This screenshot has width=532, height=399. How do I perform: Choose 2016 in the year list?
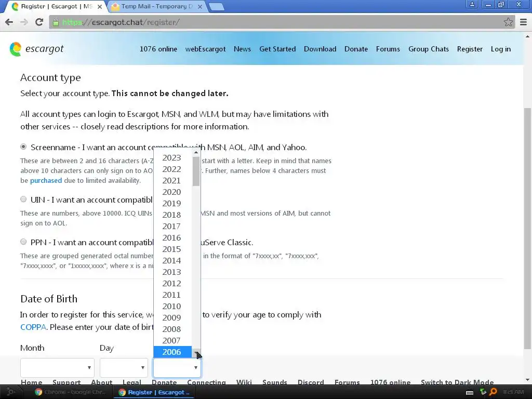(x=172, y=238)
